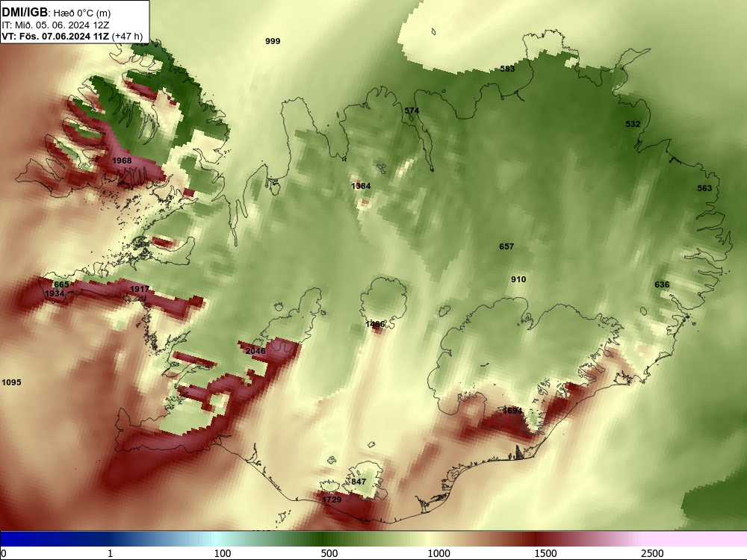Image resolution: width=747 pixels, height=560 pixels.
Task: Click the '(+47 h)' forecast offset
Action: (127, 36)
